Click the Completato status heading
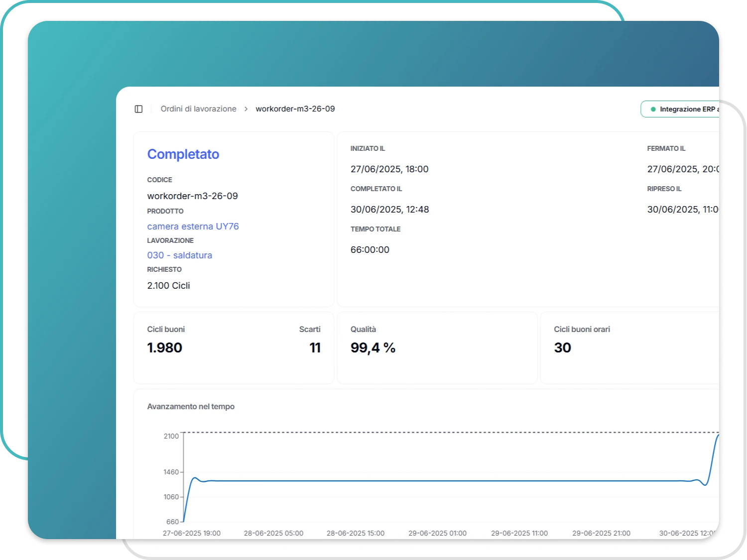 pos(183,154)
